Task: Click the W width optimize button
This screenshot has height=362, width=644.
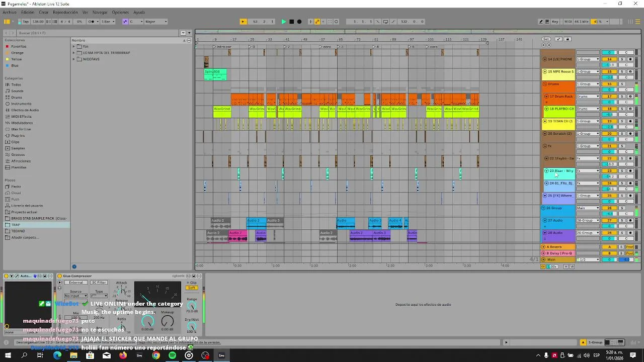Action: click(x=572, y=266)
